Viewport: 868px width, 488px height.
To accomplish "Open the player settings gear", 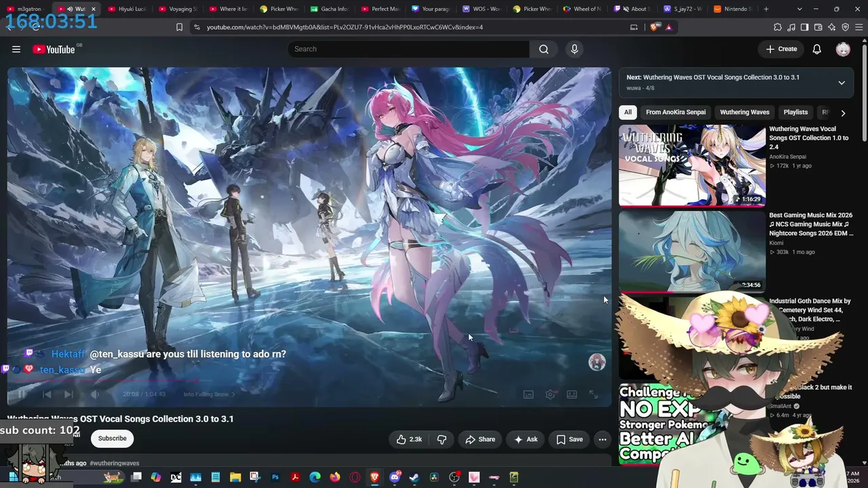I will point(550,394).
